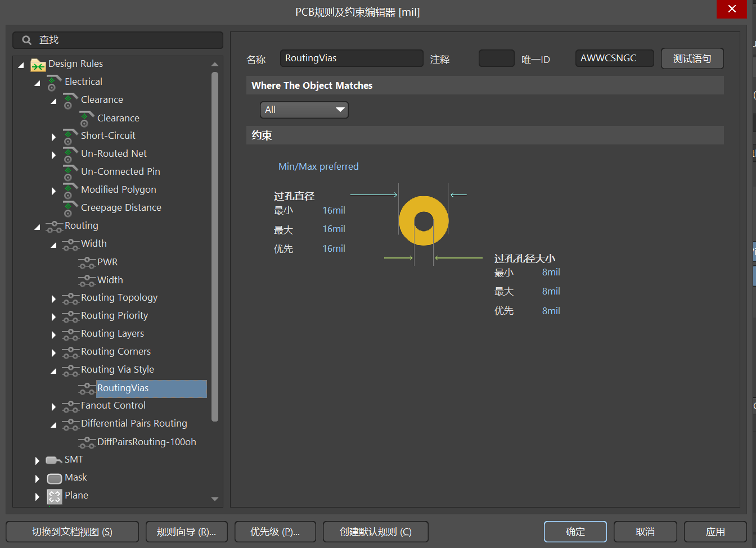
Task: Edit the via diameter 优先 value
Action: 334,248
